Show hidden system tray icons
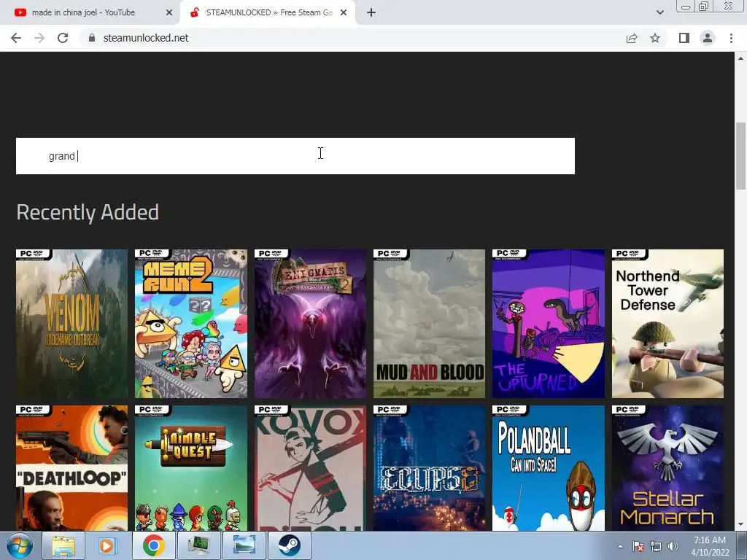The image size is (747, 560). click(x=620, y=546)
